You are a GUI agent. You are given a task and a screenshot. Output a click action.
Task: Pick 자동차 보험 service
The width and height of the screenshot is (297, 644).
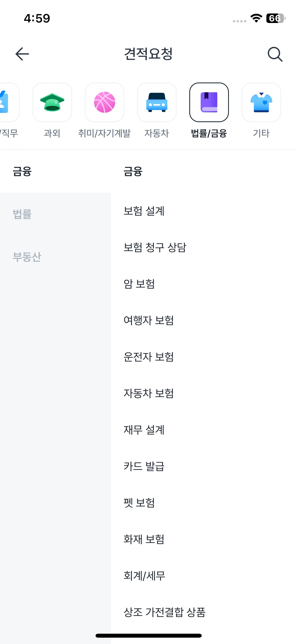pyautogui.click(x=149, y=393)
